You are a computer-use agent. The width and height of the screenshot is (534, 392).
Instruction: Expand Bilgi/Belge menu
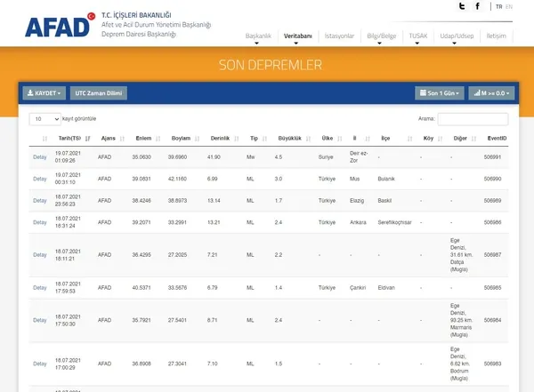382,36
